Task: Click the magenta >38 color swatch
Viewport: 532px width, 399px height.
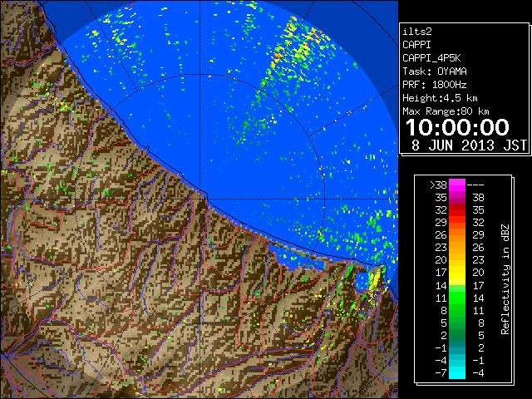Action: tap(457, 185)
